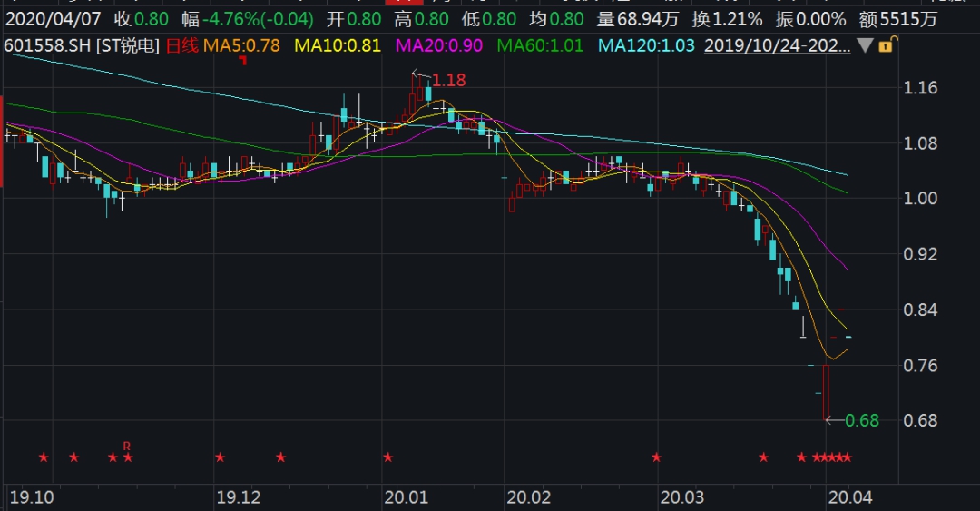
Task: Click the 1.16 price axis label
Action: click(x=921, y=87)
